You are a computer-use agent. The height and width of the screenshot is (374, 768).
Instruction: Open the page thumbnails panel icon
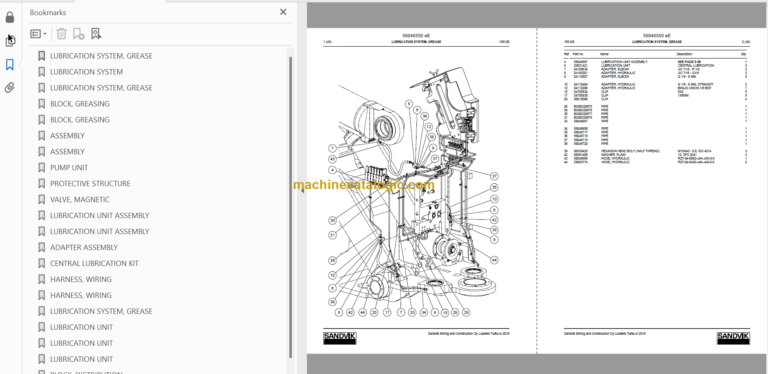(10, 41)
